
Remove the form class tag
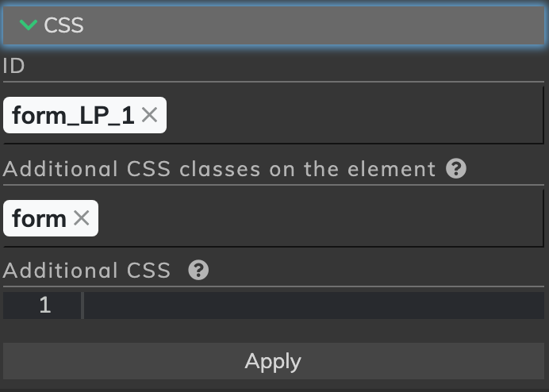82,218
